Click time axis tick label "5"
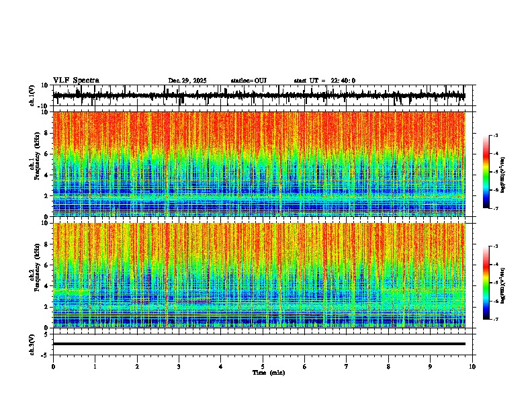 pyautogui.click(x=263, y=367)
